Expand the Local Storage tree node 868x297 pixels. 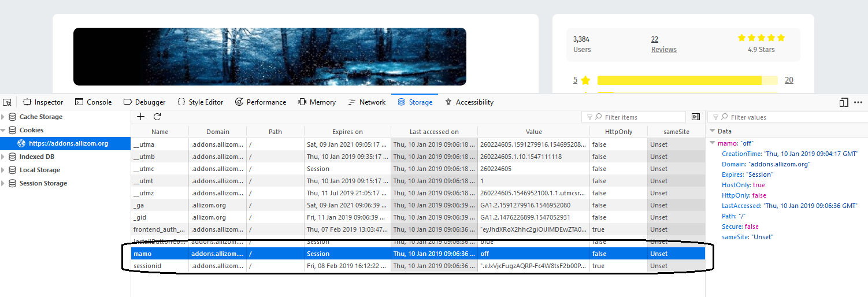tap(3, 170)
